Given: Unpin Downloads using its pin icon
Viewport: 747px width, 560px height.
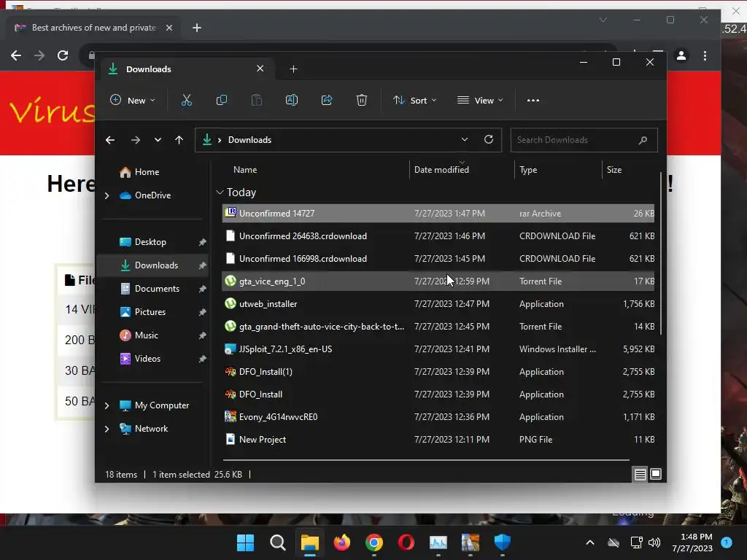Looking at the screenshot, I should (202, 265).
